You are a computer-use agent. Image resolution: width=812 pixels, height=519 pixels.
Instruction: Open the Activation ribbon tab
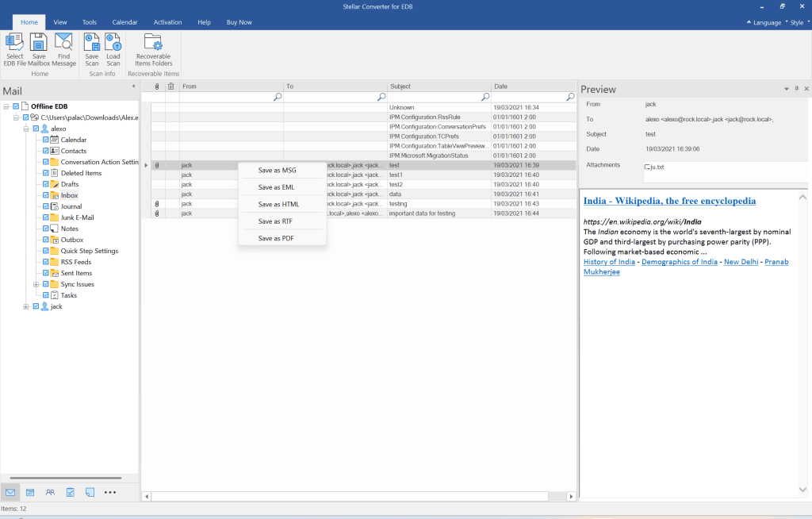coord(167,22)
